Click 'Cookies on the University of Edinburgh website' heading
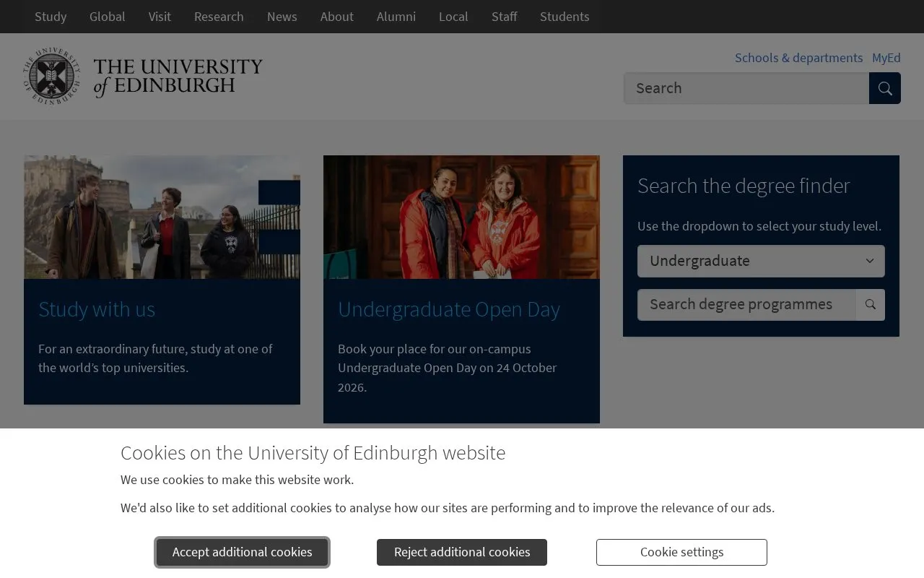This screenshot has height=578, width=924. [313, 453]
